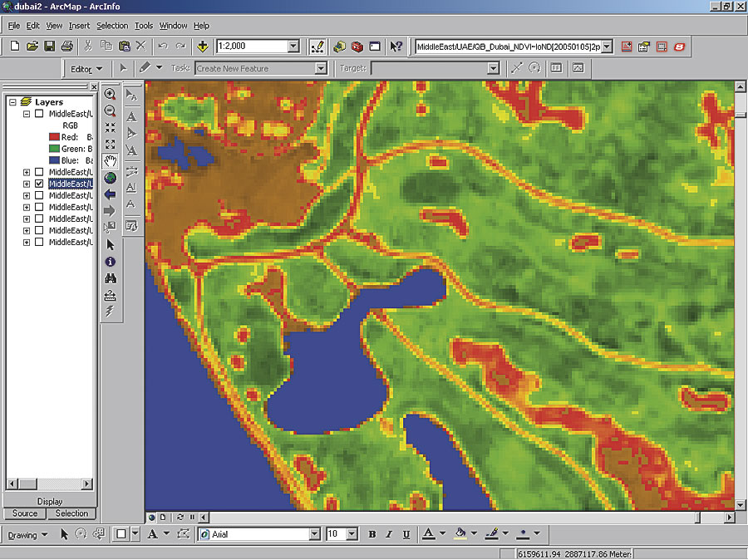Click the Drawing menu button
748x560 pixels.
pos(27,534)
